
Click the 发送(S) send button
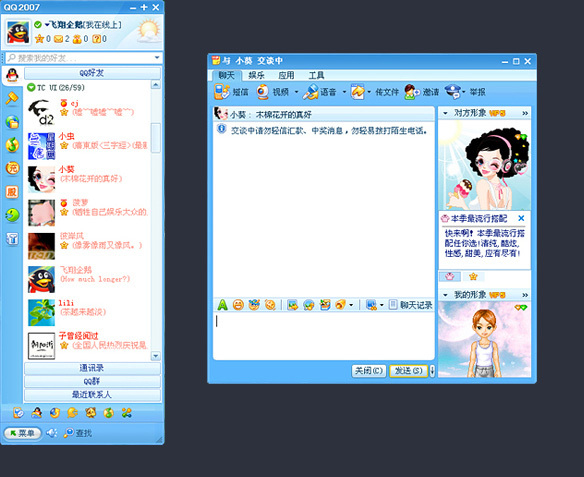tap(409, 371)
